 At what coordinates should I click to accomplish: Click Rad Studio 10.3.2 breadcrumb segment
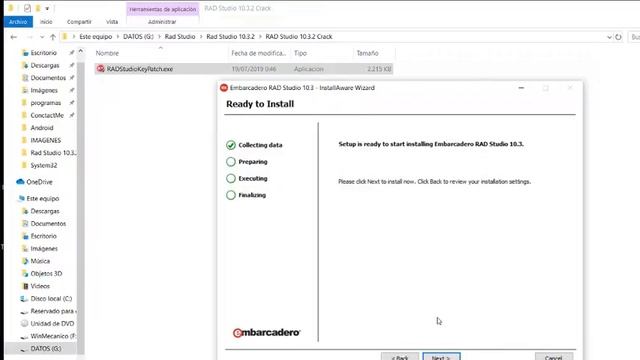(230, 37)
